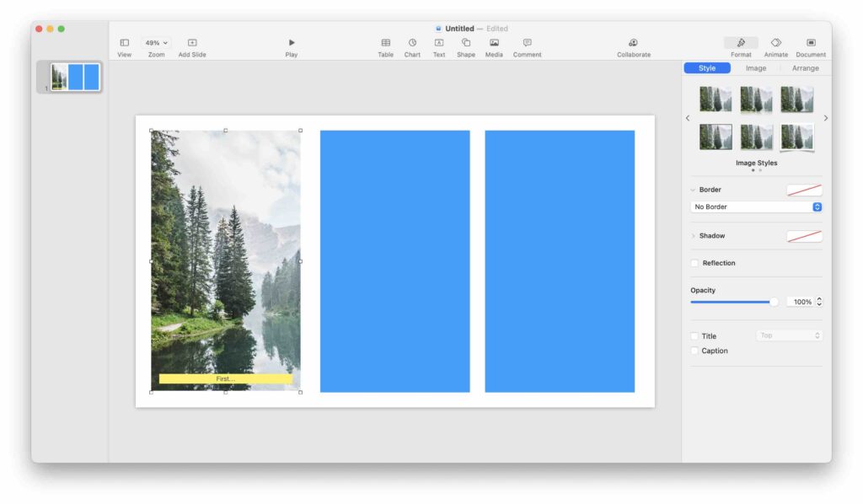Image resolution: width=863 pixels, height=504 pixels.
Task: Click the Add Slide button
Action: 192,43
